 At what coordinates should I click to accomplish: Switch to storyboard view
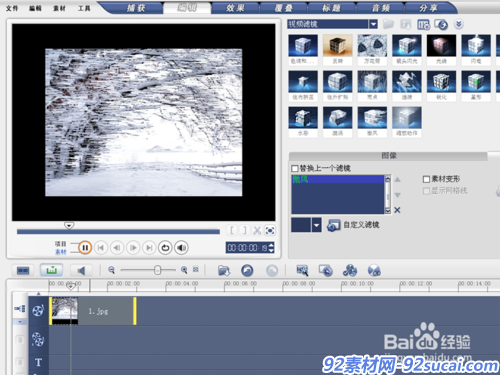click(x=23, y=270)
